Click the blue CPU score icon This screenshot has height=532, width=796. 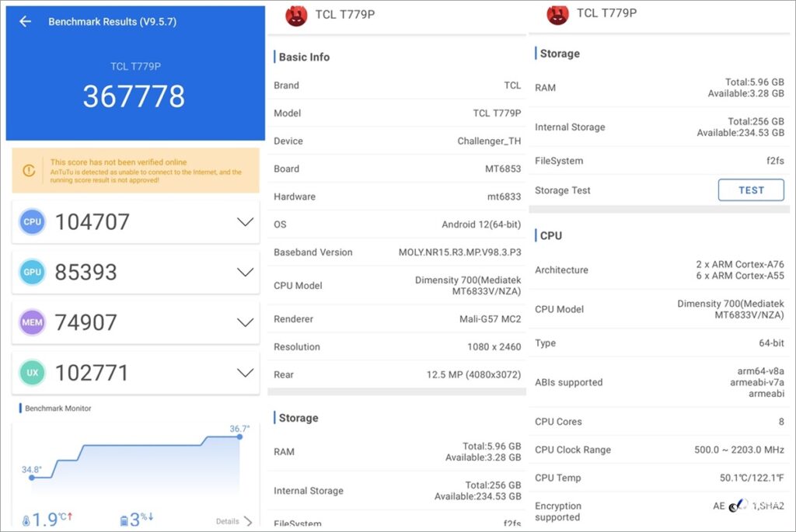point(33,222)
